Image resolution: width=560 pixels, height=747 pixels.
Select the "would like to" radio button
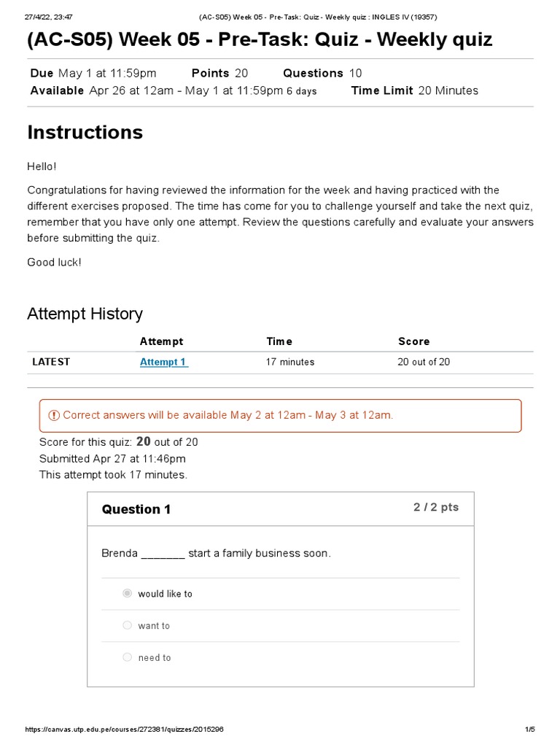(x=128, y=594)
